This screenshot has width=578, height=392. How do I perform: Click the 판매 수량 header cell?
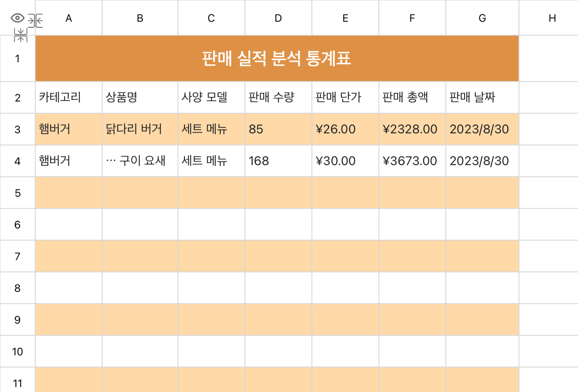coord(278,98)
